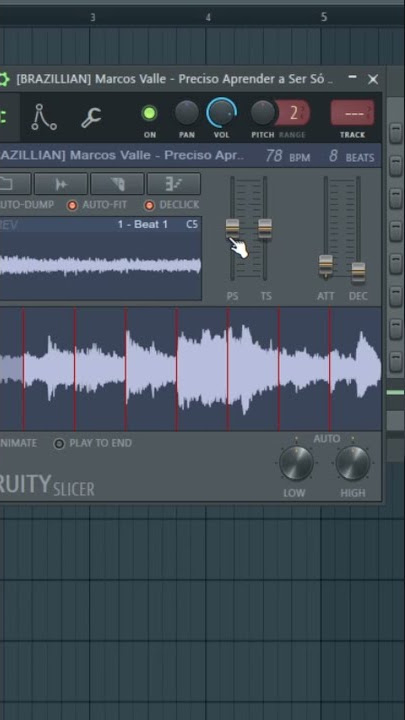Click bar 4 on the playlist ruler
This screenshot has height=720, width=405.
(208, 17)
